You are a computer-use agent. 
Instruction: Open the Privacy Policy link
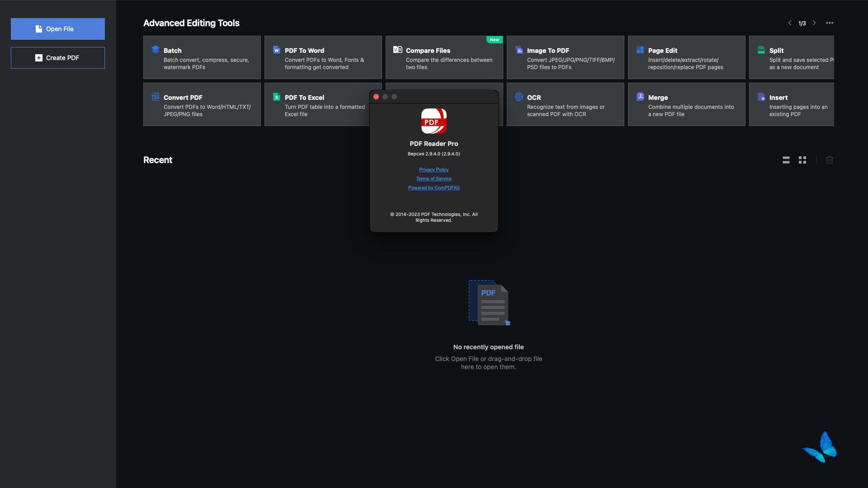click(x=434, y=170)
